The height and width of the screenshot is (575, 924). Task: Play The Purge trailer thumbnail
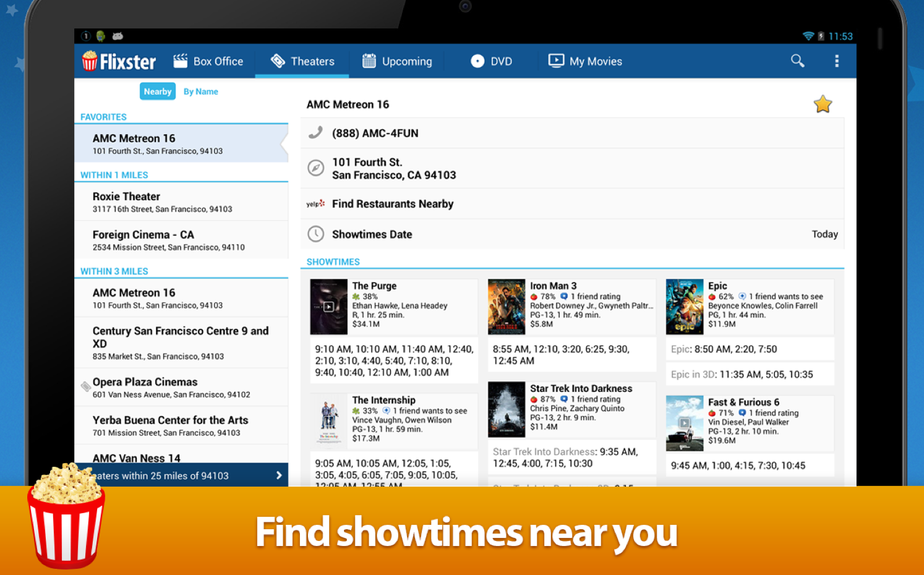328,307
